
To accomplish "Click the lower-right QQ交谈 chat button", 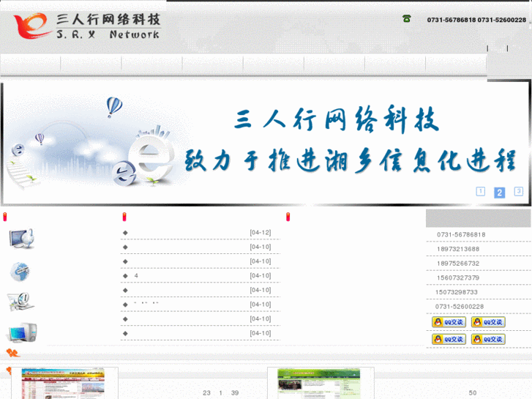I will pos(488,339).
